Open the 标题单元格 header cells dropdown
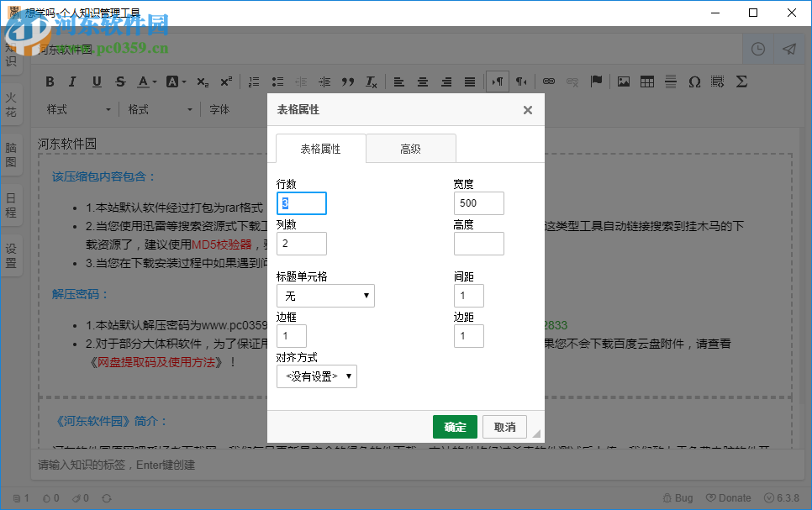Screen dimensions: 812x510 click(324, 296)
